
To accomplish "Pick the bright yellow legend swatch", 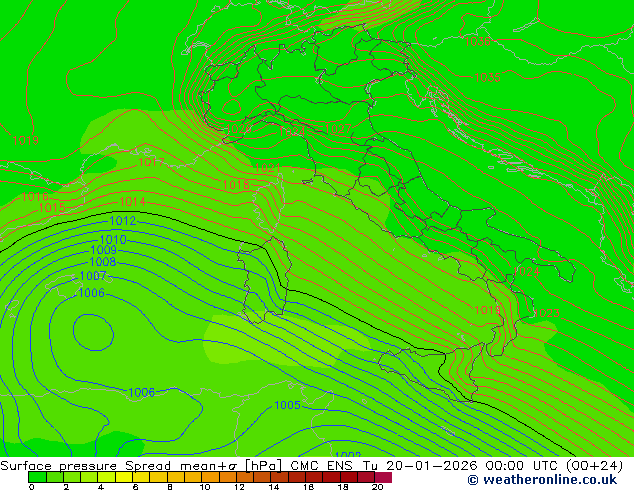I will click(x=124, y=477).
